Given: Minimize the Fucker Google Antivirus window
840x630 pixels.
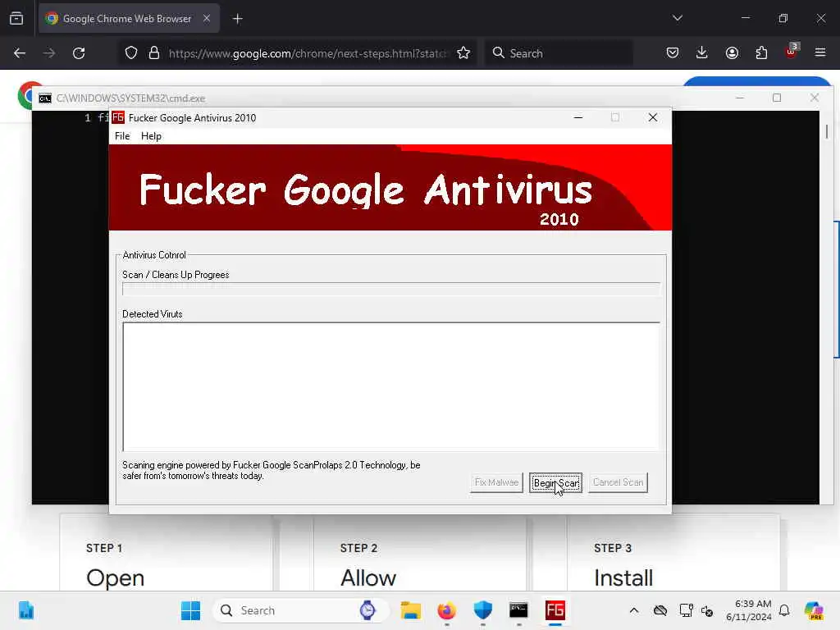Looking at the screenshot, I should click(578, 117).
